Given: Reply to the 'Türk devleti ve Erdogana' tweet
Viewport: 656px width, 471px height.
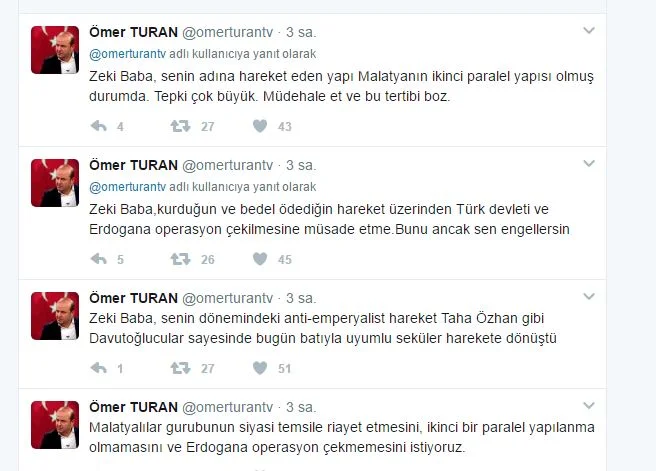Looking at the screenshot, I should tap(99, 259).
